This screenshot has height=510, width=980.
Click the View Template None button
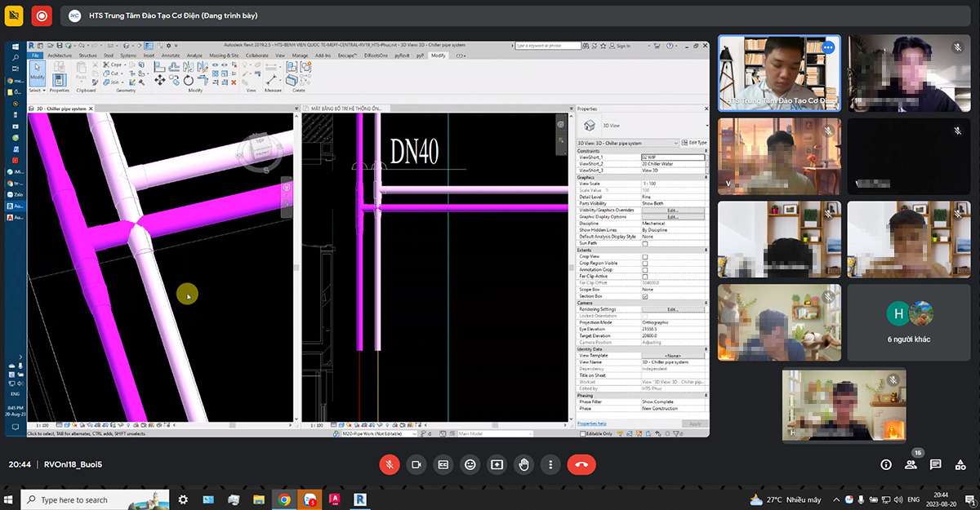click(673, 356)
